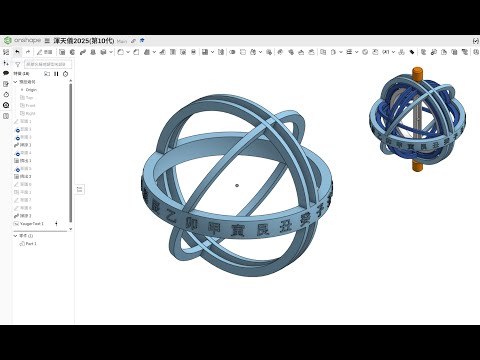Select the Loft tool

click(x=93, y=52)
